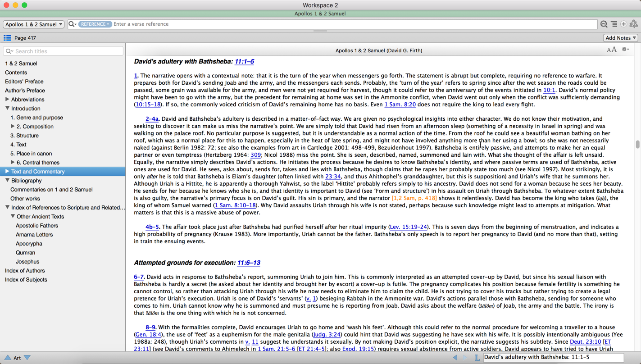Open 5. Place in canon entry
Viewport: 641px width, 364px height.
[31, 154]
